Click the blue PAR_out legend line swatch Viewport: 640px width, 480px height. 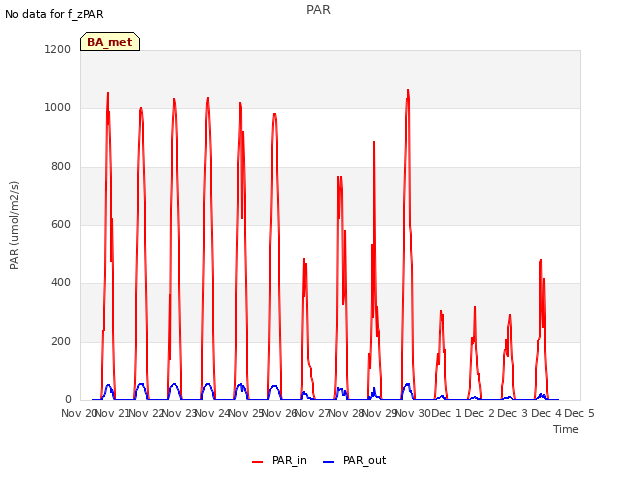tap(328, 462)
